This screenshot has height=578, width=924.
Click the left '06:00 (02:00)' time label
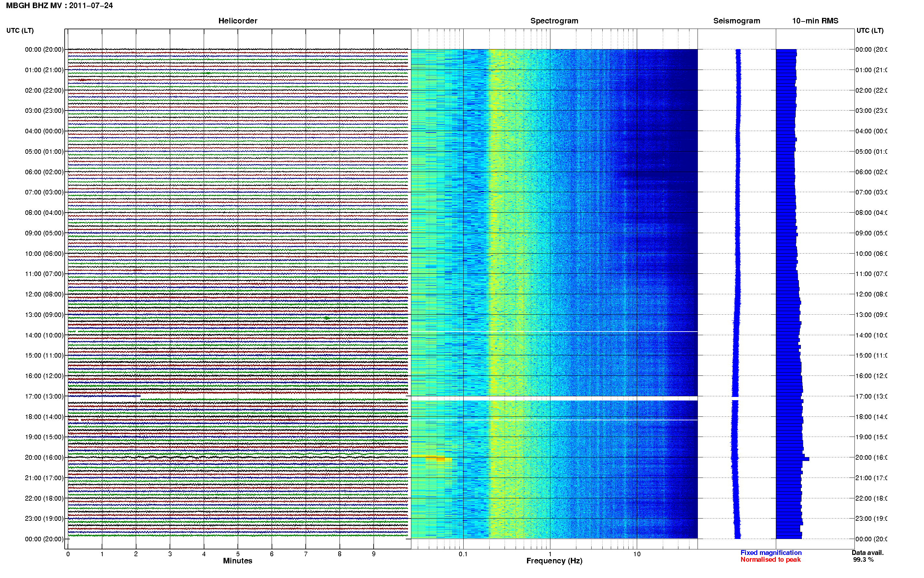point(44,172)
